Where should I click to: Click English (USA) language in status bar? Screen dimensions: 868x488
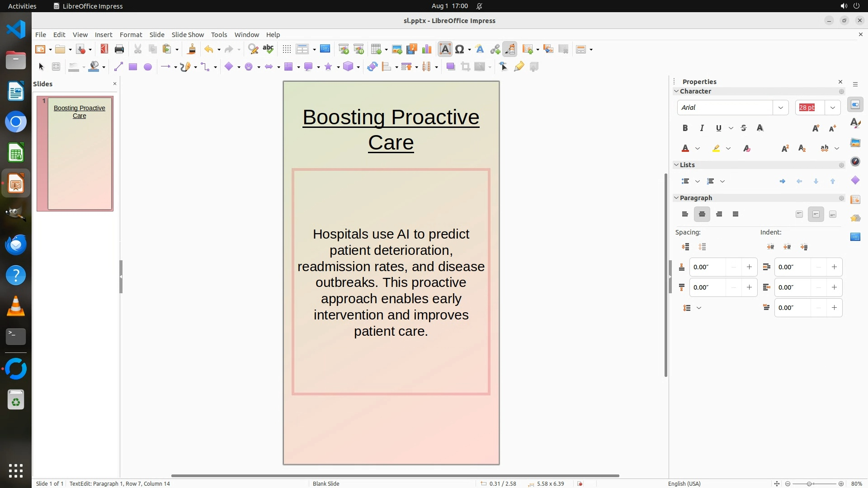click(x=684, y=483)
